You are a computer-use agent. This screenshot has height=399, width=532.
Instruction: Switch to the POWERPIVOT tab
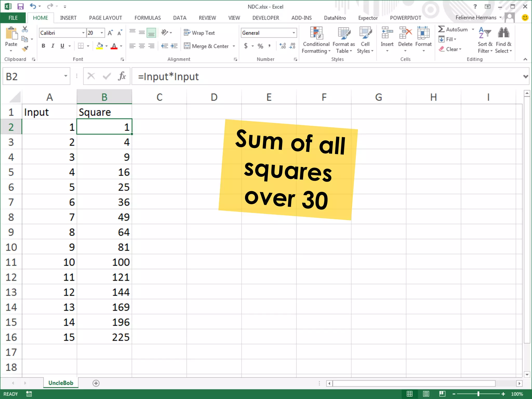pyautogui.click(x=405, y=18)
